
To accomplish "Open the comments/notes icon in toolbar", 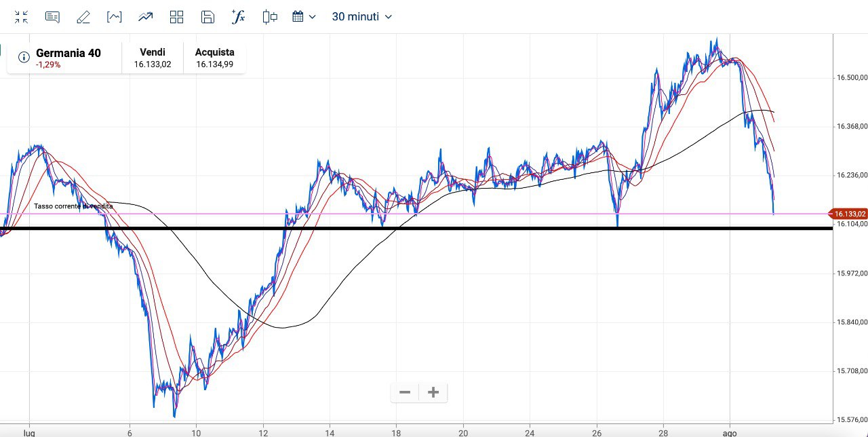I will pos(52,17).
